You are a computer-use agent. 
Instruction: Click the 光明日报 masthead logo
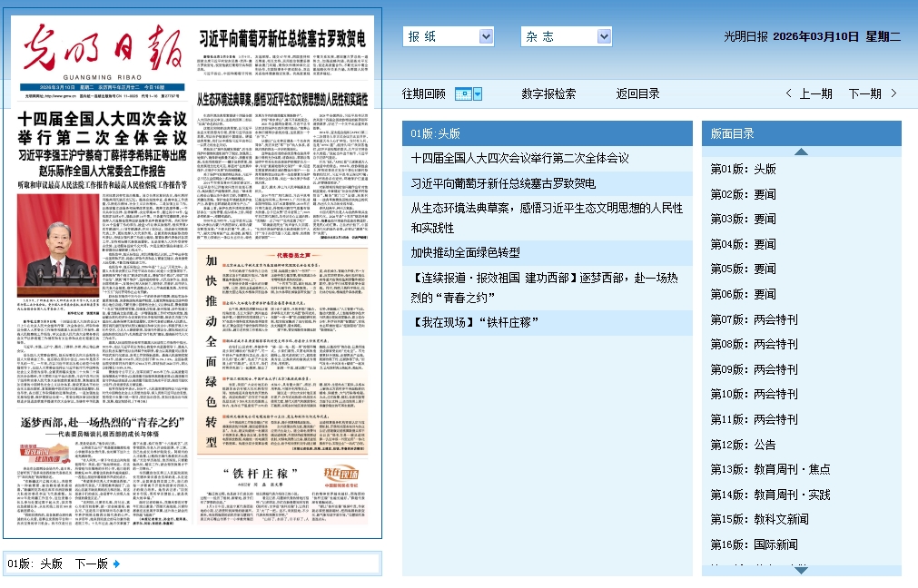102,47
